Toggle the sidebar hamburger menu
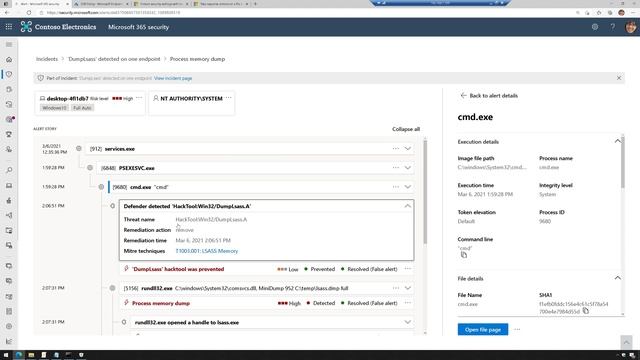 9,44
